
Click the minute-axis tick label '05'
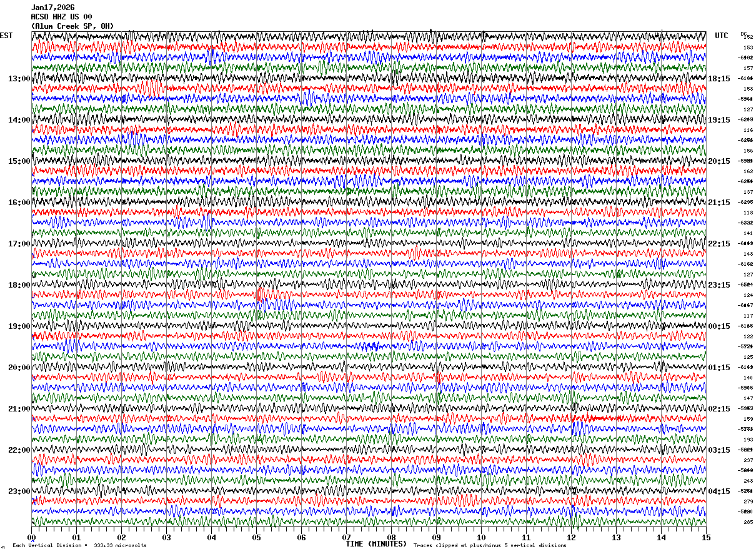pyautogui.click(x=257, y=537)
